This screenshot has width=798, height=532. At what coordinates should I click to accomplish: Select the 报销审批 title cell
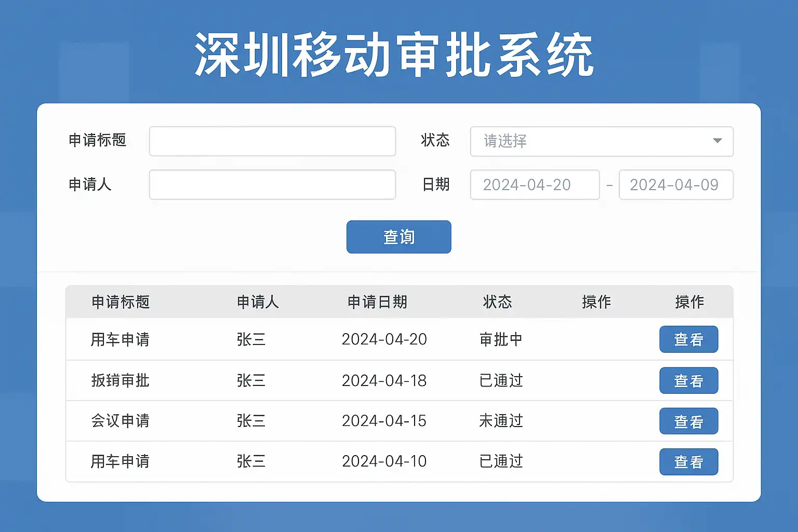tap(121, 380)
